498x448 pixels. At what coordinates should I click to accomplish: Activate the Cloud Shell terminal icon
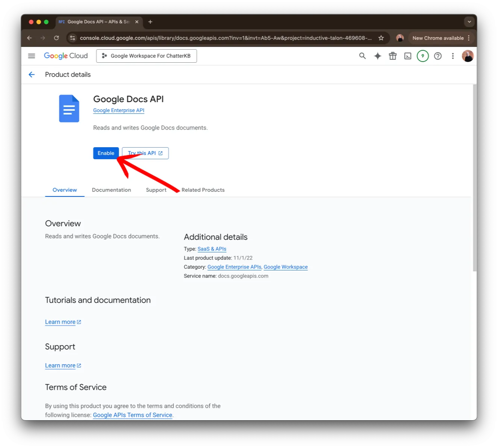(408, 56)
